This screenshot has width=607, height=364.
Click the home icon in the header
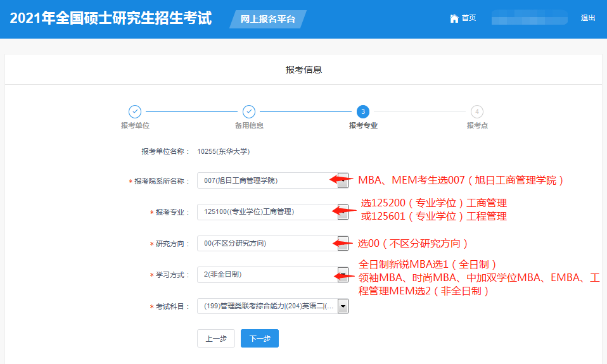click(454, 18)
